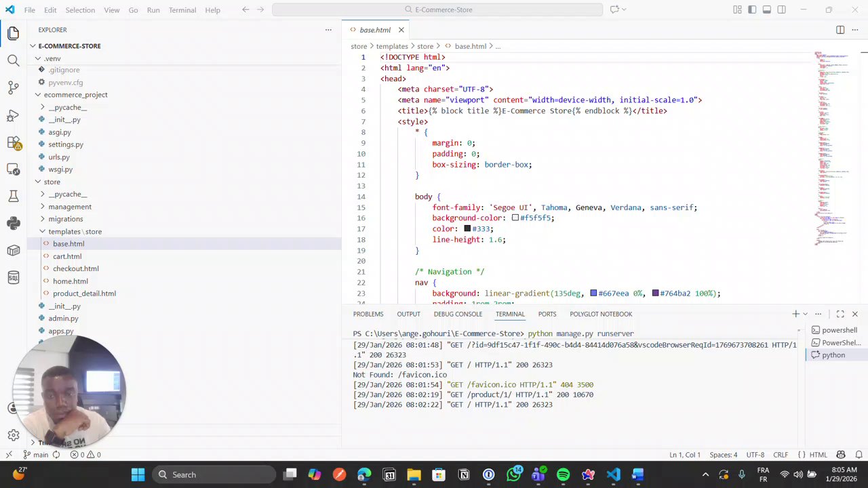Toggle the primary side bar
The image size is (868, 488).
tap(752, 9)
